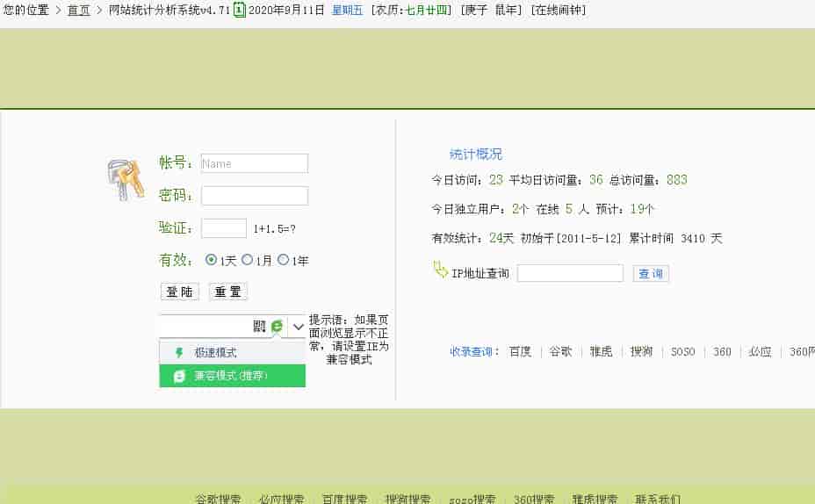Click the 统计概况 heading
This screenshot has height=504, width=815.
click(x=476, y=154)
